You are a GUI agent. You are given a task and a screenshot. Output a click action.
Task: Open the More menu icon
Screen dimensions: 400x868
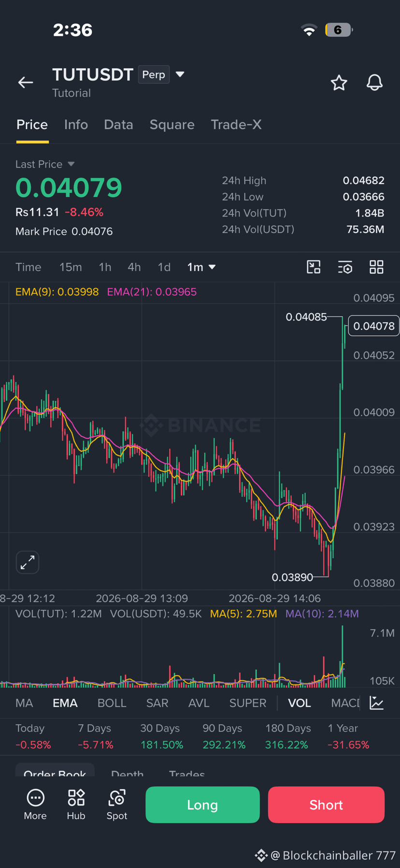click(35, 797)
